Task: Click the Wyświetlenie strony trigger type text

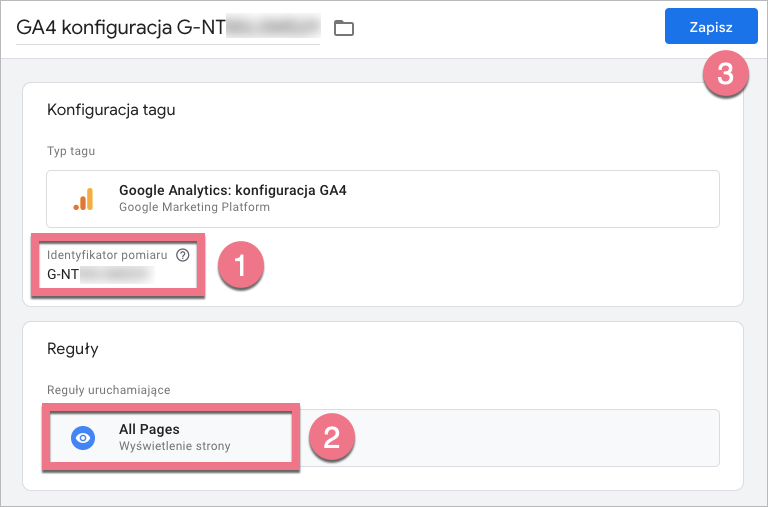Action: coord(174,446)
